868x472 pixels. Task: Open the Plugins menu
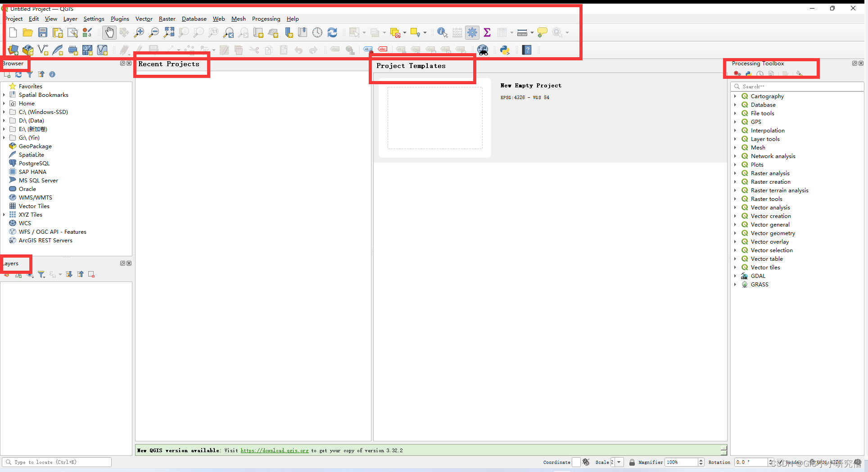click(x=120, y=19)
